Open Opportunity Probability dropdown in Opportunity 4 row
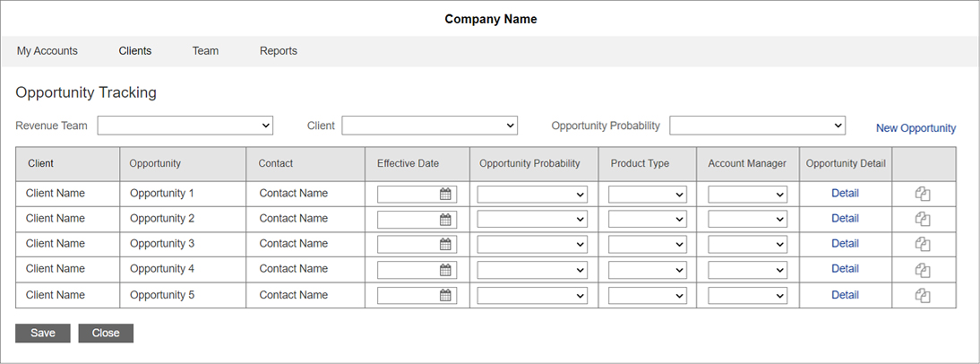The width and height of the screenshot is (980, 364). click(532, 270)
